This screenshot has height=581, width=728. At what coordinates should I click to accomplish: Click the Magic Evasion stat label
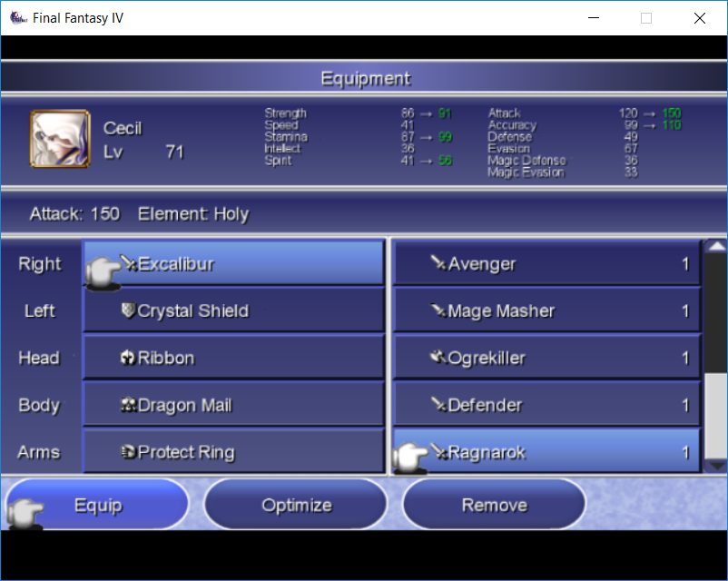click(x=526, y=172)
